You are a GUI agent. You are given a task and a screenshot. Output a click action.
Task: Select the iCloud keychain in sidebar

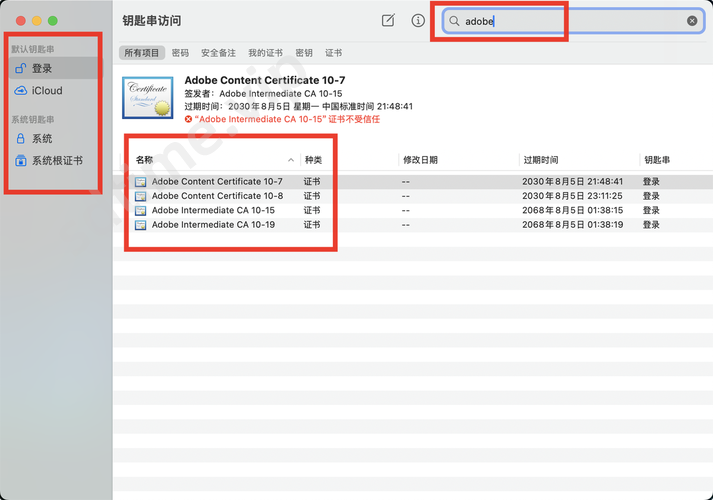pos(54,90)
